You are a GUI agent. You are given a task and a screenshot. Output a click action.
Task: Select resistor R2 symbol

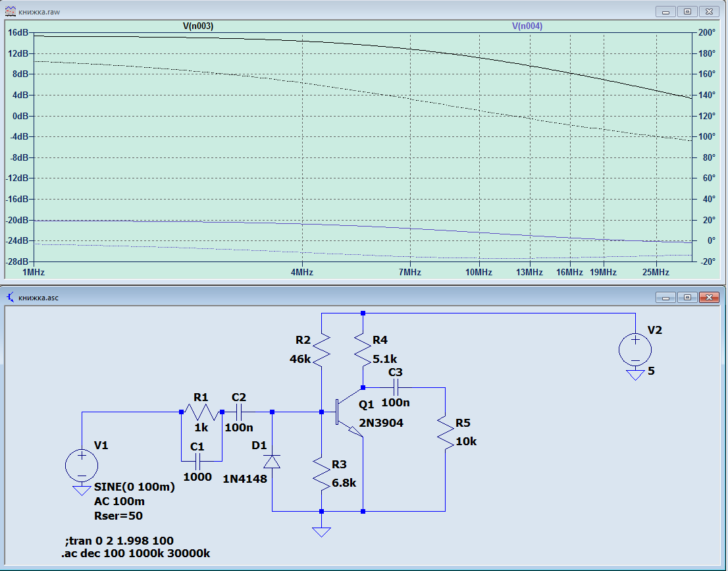(x=321, y=350)
